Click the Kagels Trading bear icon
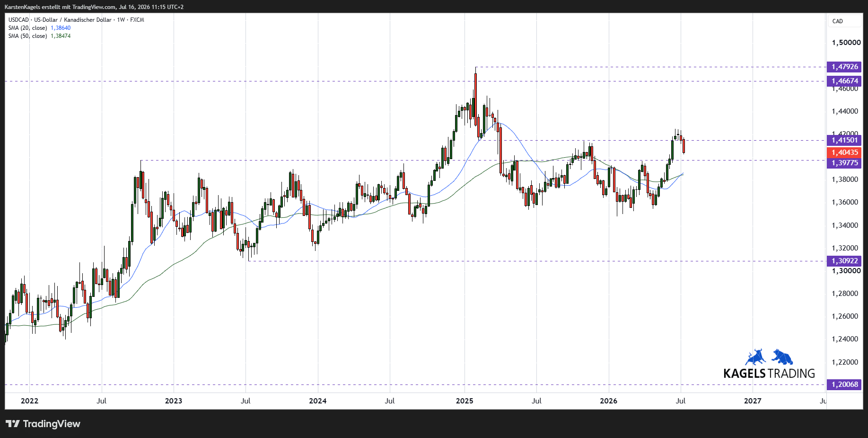The height and width of the screenshot is (438, 868). [x=783, y=357]
